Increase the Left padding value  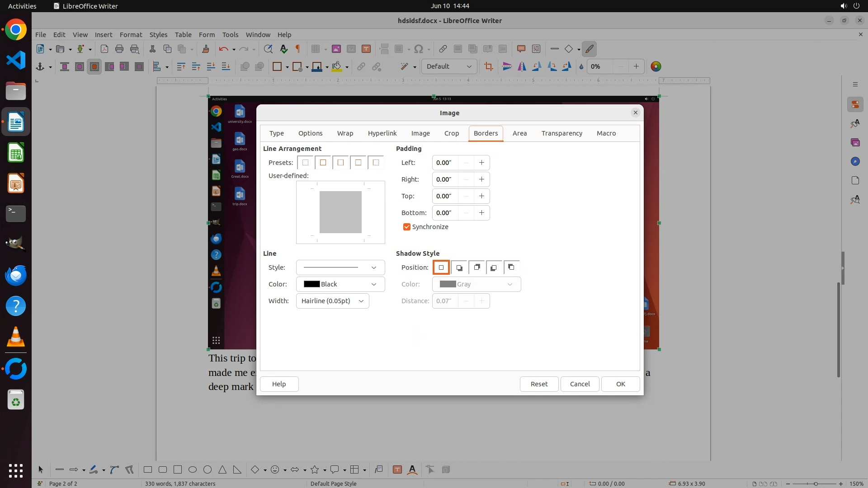[x=481, y=163]
